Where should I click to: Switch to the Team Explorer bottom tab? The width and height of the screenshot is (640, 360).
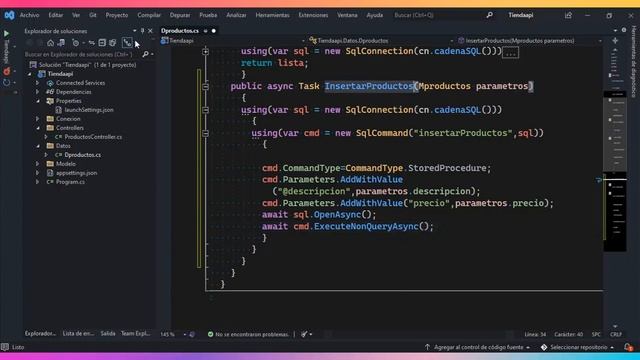tap(135, 333)
